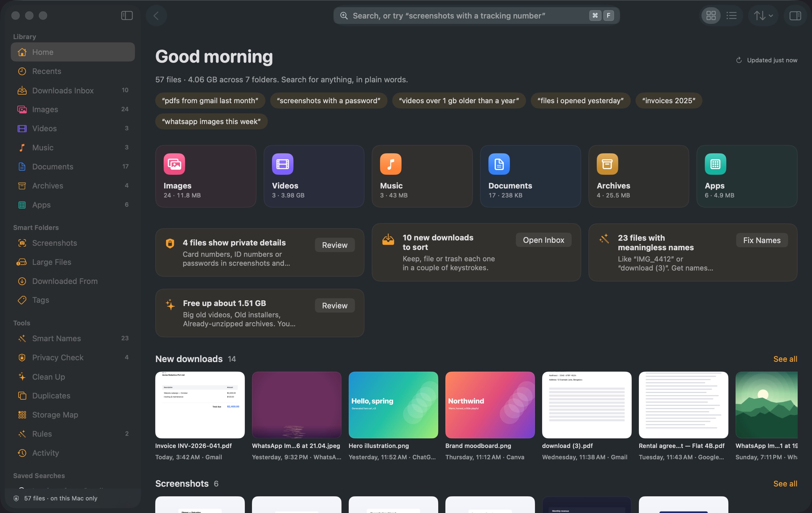
Task: Click the New downloads section heading
Action: pyautogui.click(x=189, y=359)
